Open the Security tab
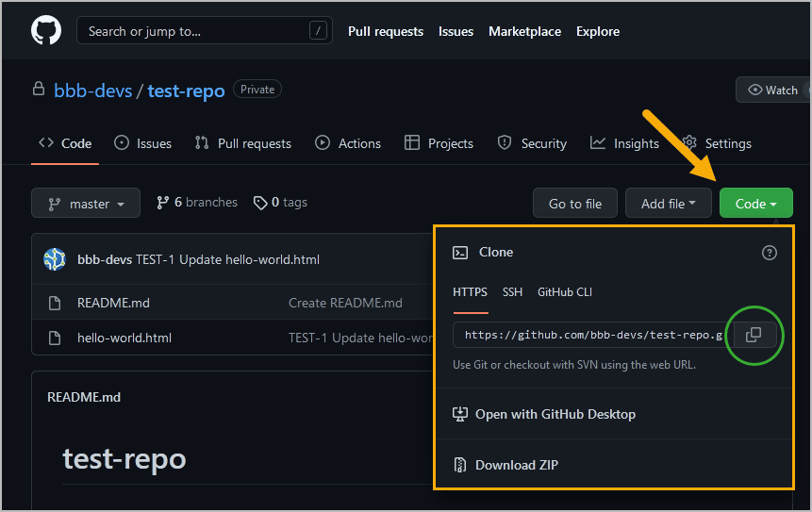The height and width of the screenshot is (512, 812). pos(532,143)
